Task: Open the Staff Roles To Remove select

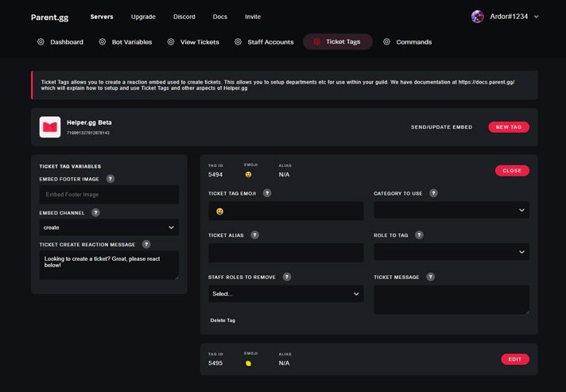Action: [x=286, y=294]
